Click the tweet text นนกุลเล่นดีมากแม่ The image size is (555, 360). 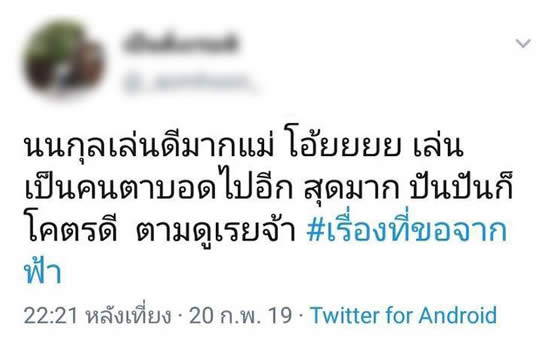click(x=149, y=146)
